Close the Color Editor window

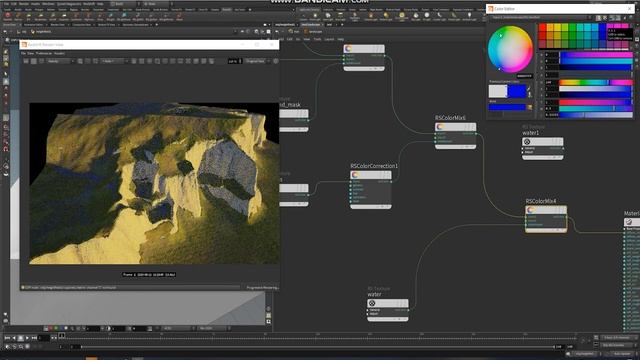[630, 9]
